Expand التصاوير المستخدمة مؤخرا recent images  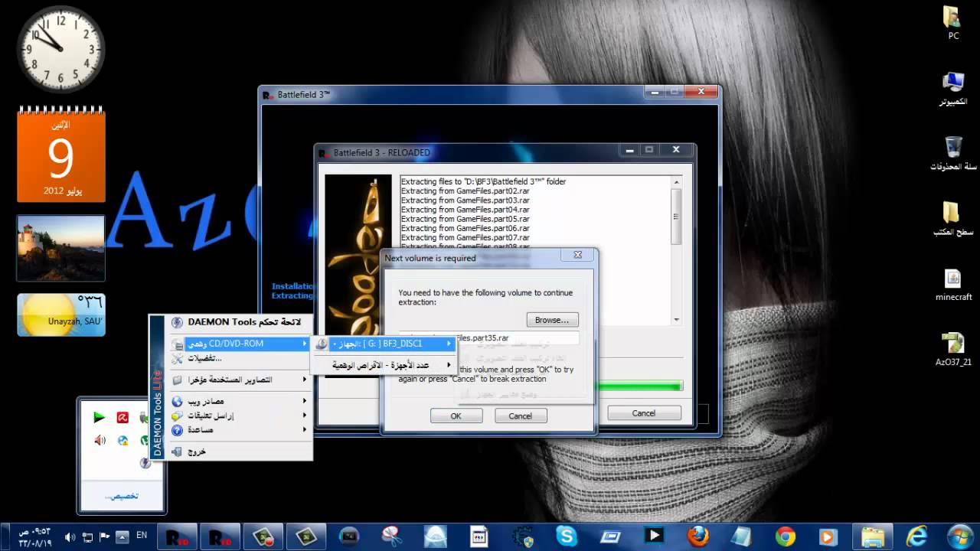[x=240, y=380]
